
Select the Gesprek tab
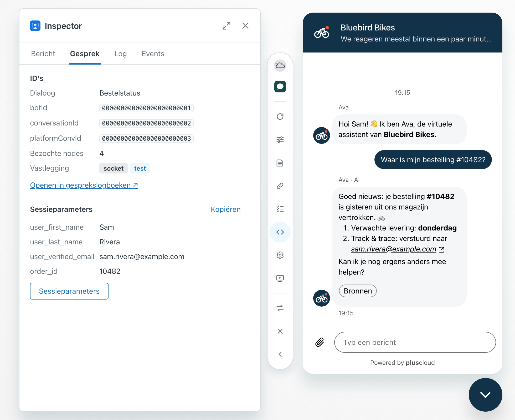tap(85, 54)
